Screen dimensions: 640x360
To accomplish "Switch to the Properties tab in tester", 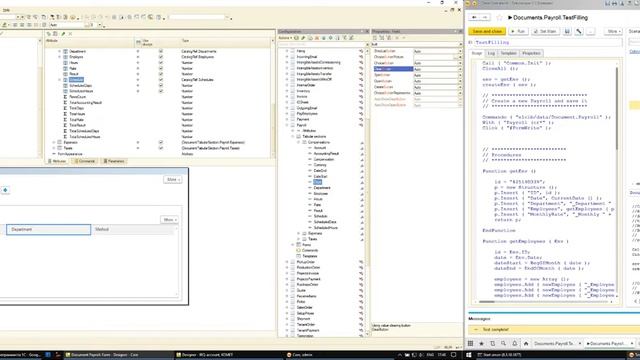I will pyautogui.click(x=531, y=53).
